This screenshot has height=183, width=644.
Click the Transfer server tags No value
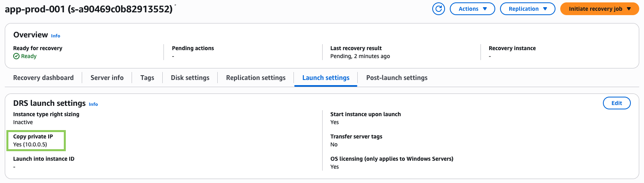coord(334,144)
